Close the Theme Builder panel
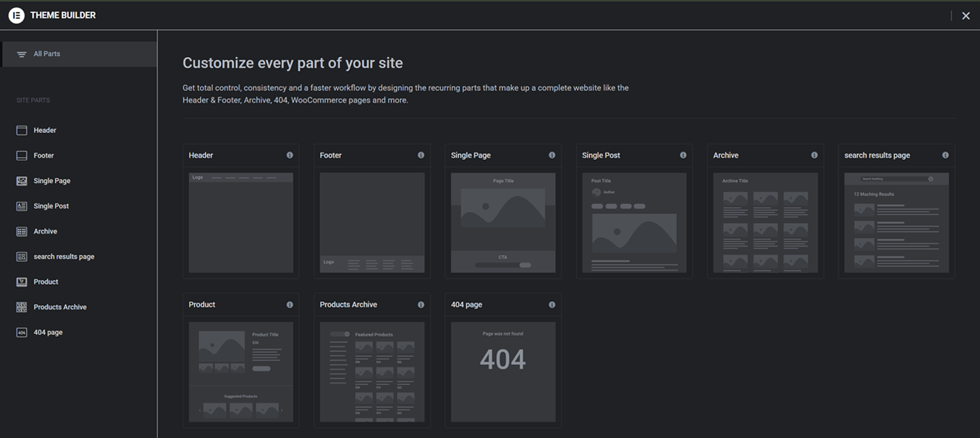Screen dimensions: 980x438 click(x=966, y=16)
